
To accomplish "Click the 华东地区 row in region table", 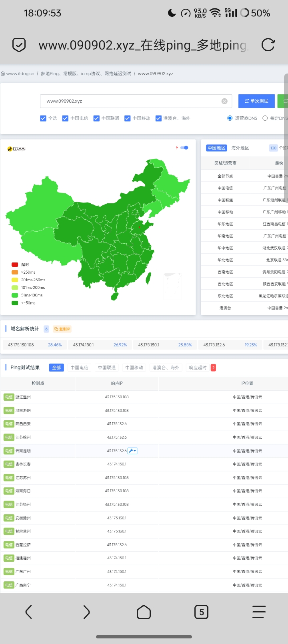I will [x=244, y=224].
